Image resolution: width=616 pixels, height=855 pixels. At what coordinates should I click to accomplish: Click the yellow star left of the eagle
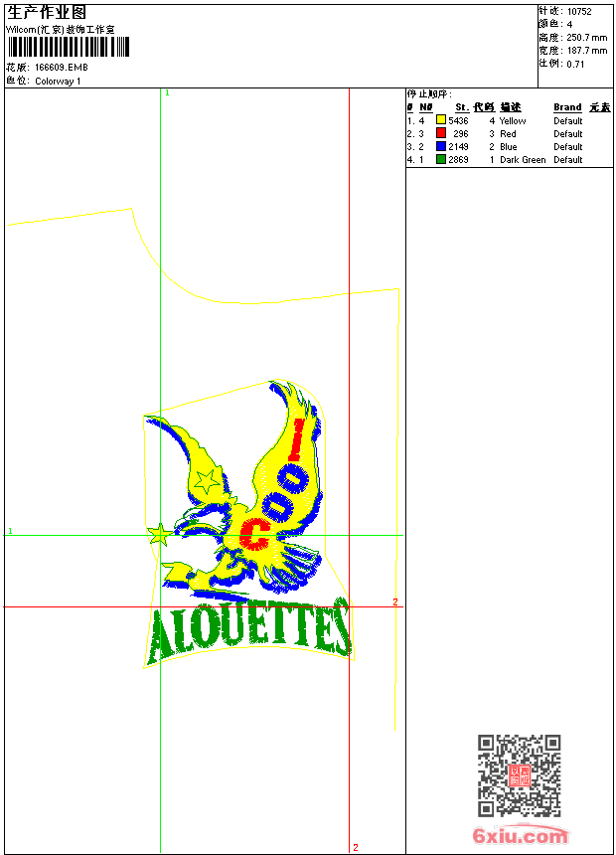click(160, 535)
